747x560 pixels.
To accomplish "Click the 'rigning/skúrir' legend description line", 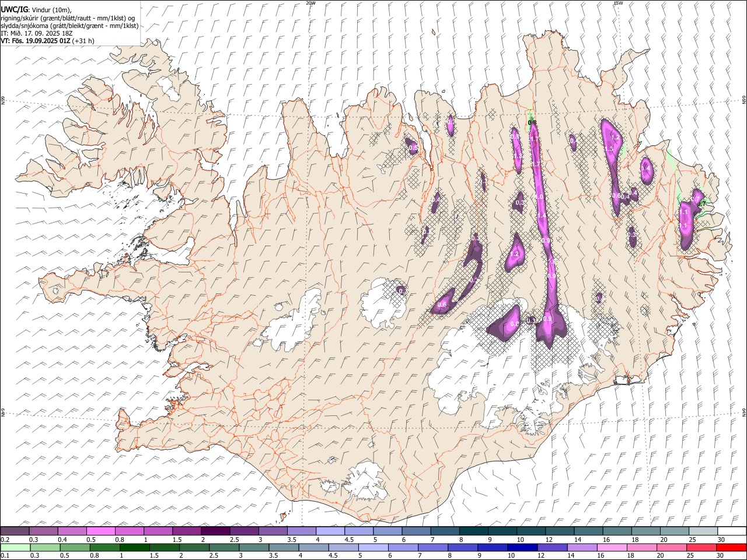I will pos(68,18).
